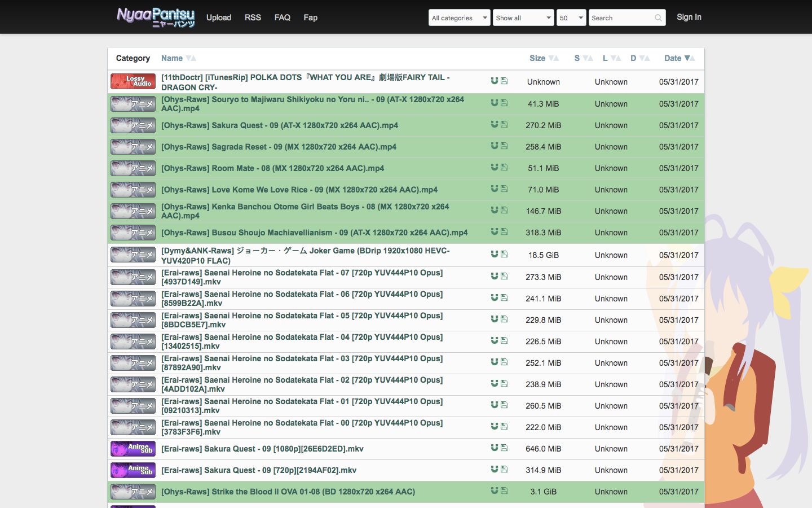Screen dimensions: 812x508
Task: Open the Upload page in navbar
Action: [x=219, y=17]
